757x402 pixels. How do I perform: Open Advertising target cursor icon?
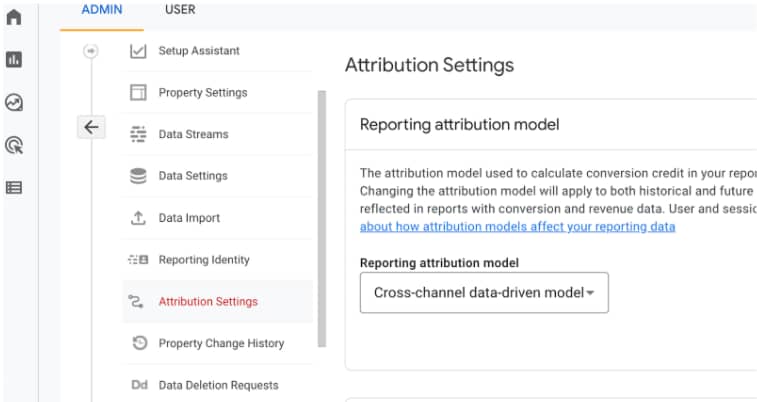(x=14, y=145)
